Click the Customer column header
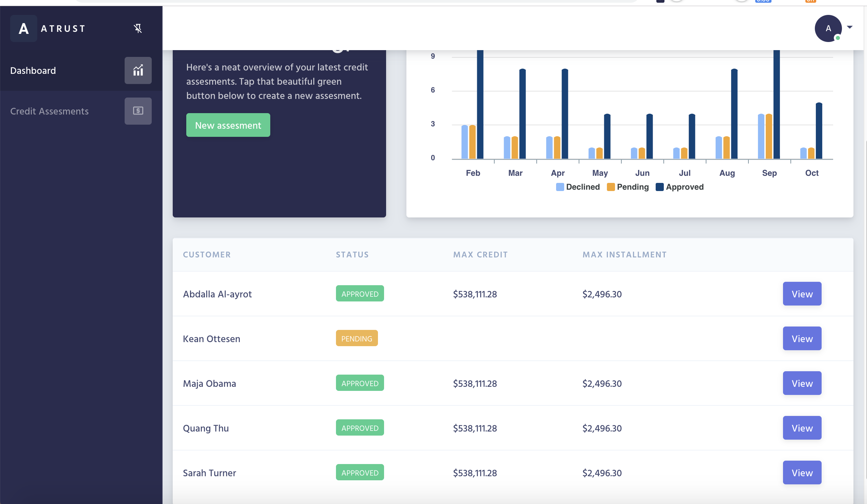Image resolution: width=867 pixels, height=504 pixels. (x=207, y=255)
